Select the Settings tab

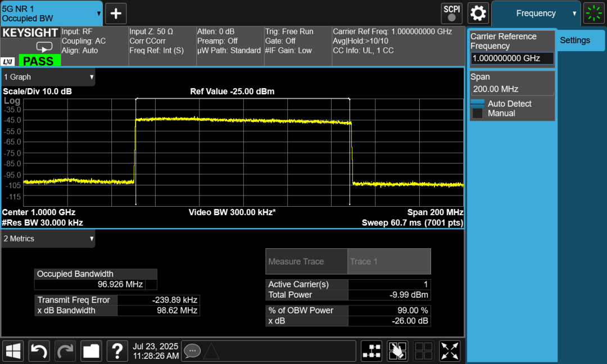tap(575, 40)
